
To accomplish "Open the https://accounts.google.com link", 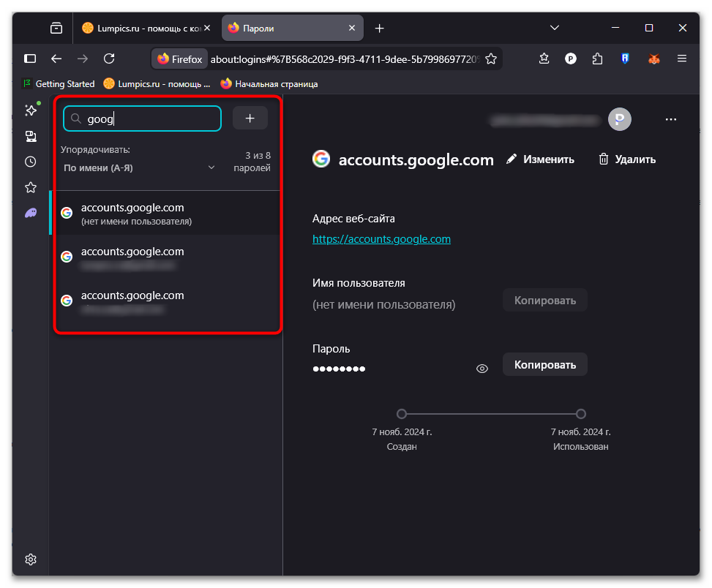I will point(381,239).
